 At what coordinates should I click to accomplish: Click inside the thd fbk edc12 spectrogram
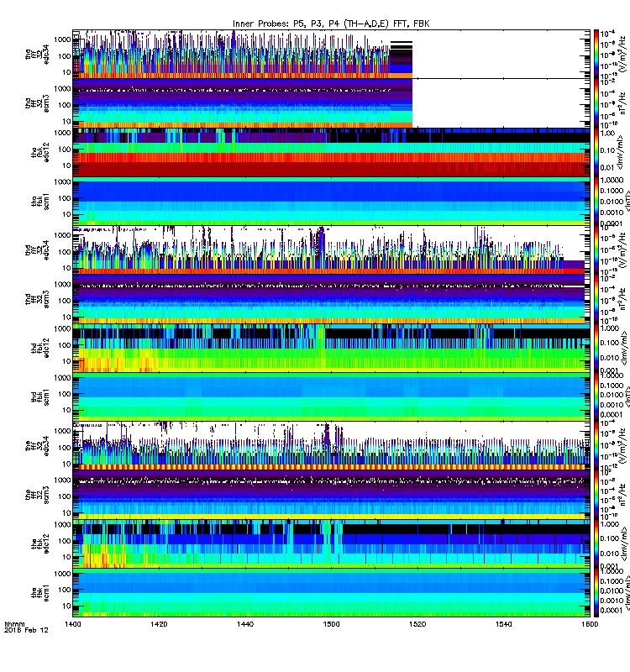click(331, 348)
